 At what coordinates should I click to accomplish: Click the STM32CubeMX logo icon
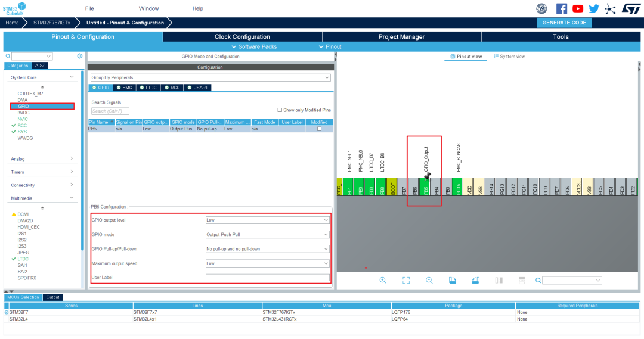[x=14, y=8]
